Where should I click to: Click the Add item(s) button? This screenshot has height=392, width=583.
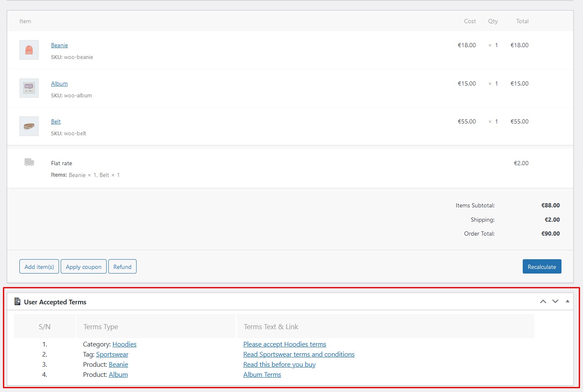(39, 266)
